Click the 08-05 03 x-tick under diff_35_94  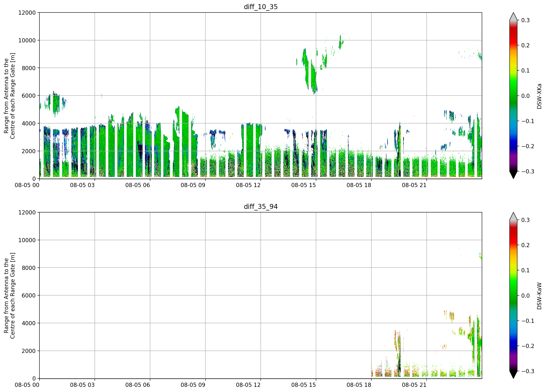click(82, 385)
